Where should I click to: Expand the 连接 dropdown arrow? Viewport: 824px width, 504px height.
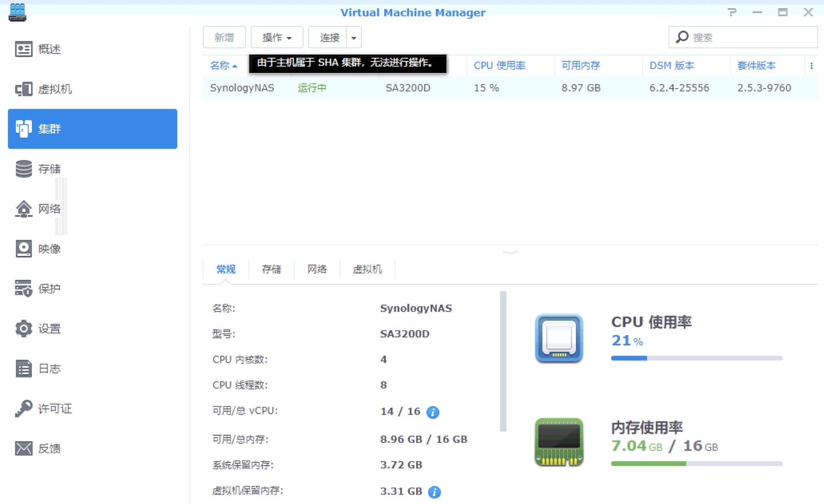coord(354,37)
